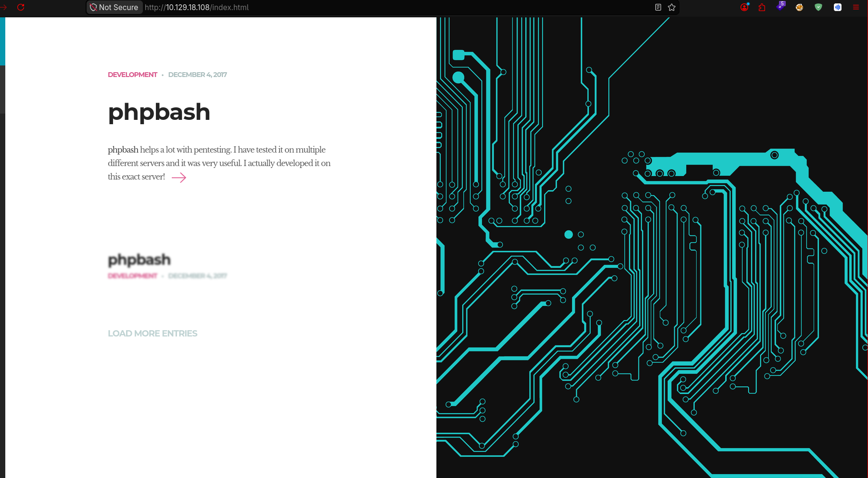Click the forward navigation arrow
Screen dimensions: 868x478
(3, 7)
